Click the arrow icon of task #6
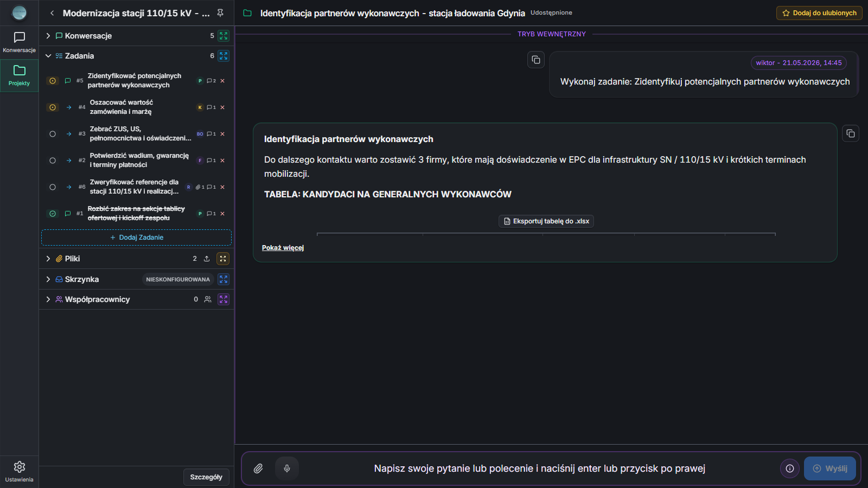The width and height of the screenshot is (868, 488). 69,187
